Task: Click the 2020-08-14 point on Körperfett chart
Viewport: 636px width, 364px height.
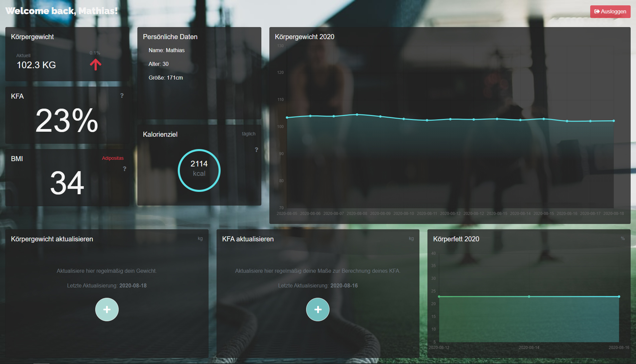Action: coord(529,296)
